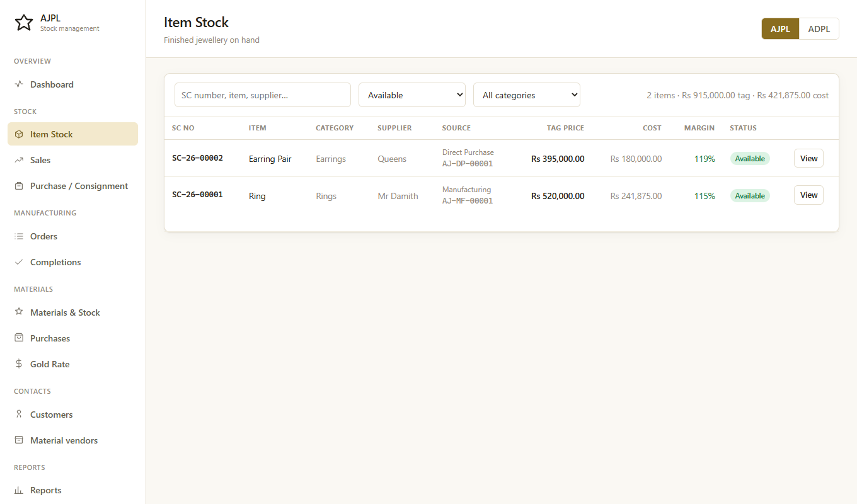Screen dimensions: 857x504
Task: Click the MARGIN column header
Action: (x=699, y=128)
